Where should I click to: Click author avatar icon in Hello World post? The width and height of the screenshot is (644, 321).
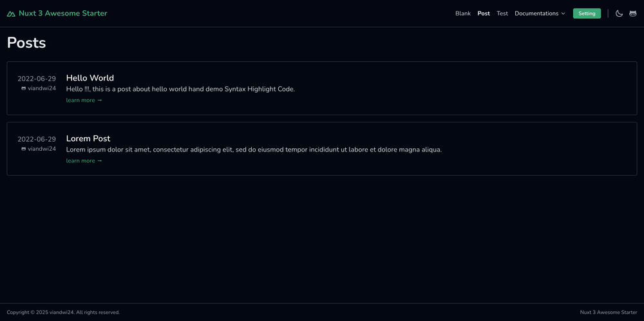point(23,88)
